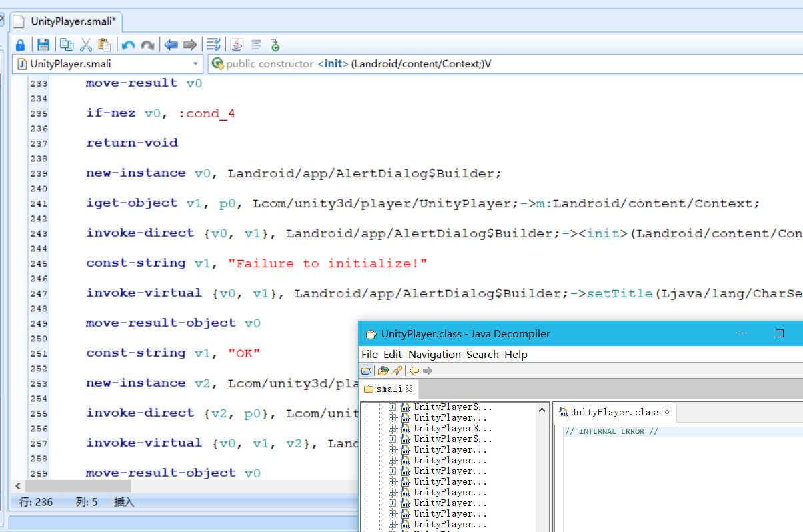Viewport: 803px width, 532px height.
Task: Click the Java coffee cup toolbar icon
Action: click(237, 45)
